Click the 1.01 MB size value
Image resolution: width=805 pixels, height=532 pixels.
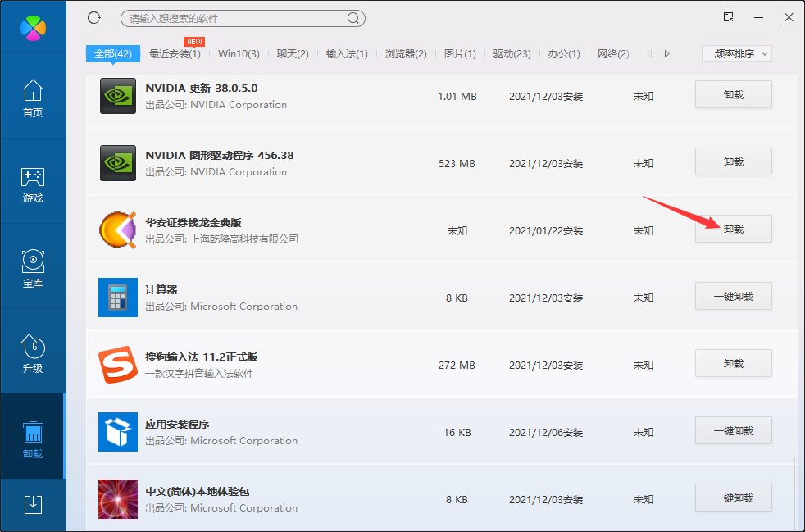[457, 97]
